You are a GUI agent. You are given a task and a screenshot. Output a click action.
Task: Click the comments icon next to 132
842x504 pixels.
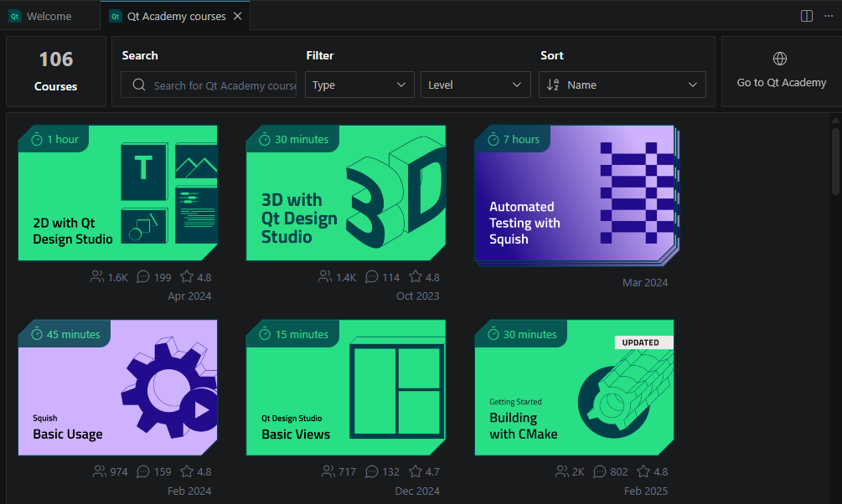tap(371, 471)
